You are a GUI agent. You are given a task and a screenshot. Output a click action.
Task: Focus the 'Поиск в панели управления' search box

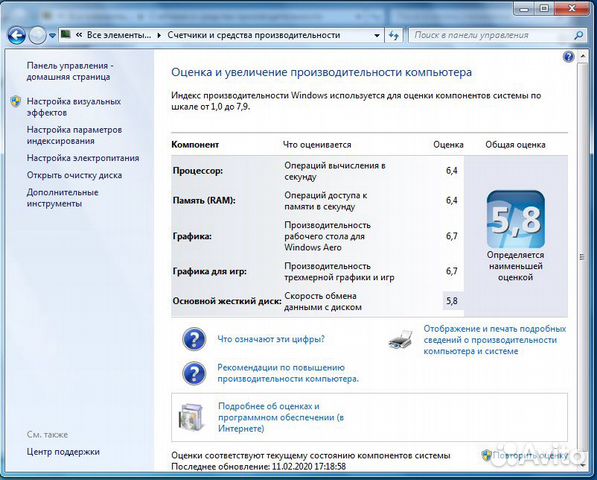point(491,35)
